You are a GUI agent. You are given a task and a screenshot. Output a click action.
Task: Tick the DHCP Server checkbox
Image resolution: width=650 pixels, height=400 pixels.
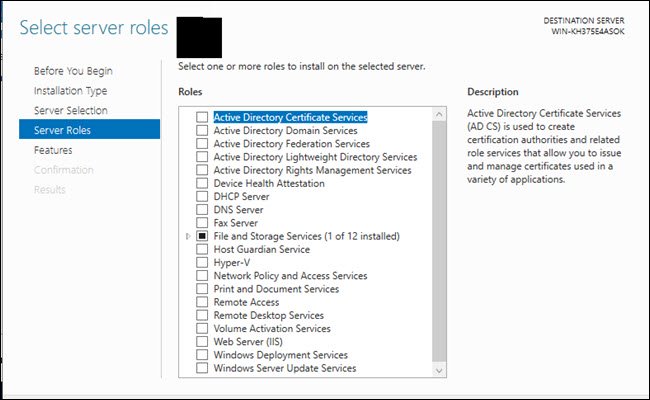coord(203,197)
